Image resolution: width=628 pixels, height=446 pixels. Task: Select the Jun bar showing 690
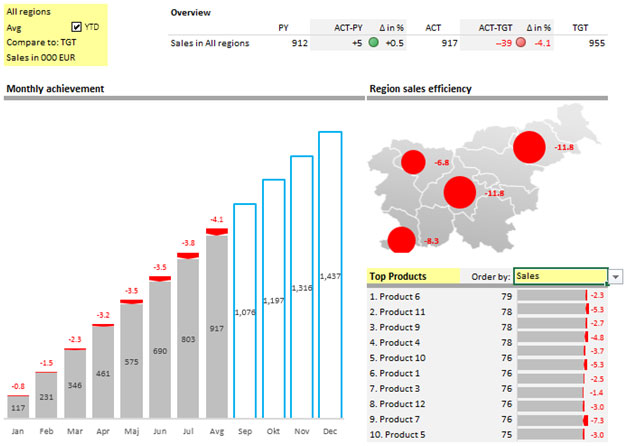pyautogui.click(x=160, y=348)
